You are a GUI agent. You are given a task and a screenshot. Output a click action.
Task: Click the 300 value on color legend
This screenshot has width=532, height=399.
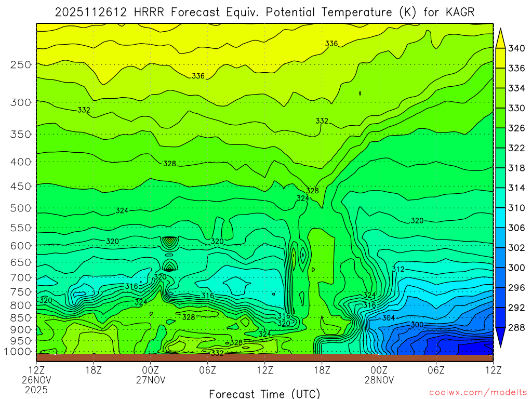tap(516, 268)
